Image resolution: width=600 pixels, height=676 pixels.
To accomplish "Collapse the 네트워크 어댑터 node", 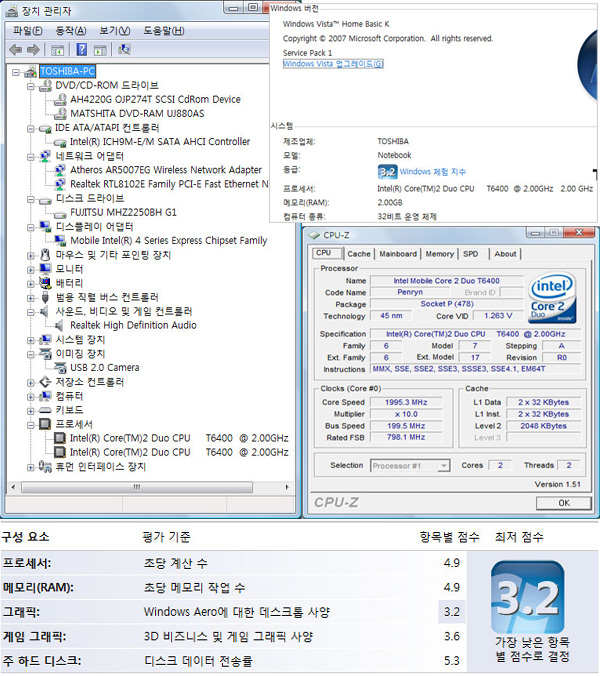I will click(31, 157).
